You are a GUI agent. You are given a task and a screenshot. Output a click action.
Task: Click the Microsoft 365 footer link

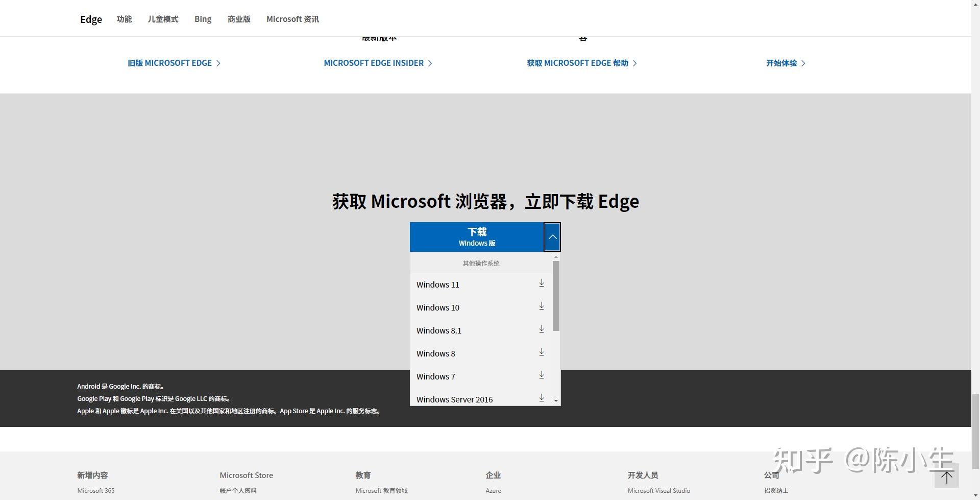point(95,490)
